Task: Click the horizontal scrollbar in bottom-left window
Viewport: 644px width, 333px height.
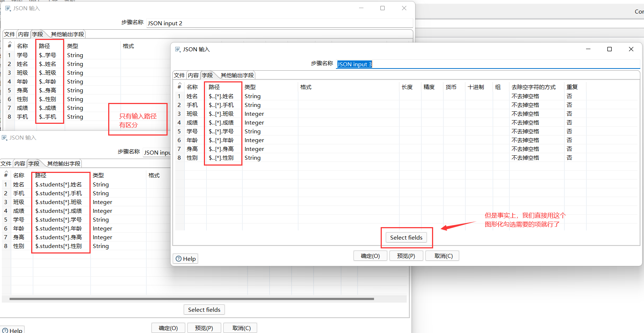Action: click(191, 299)
